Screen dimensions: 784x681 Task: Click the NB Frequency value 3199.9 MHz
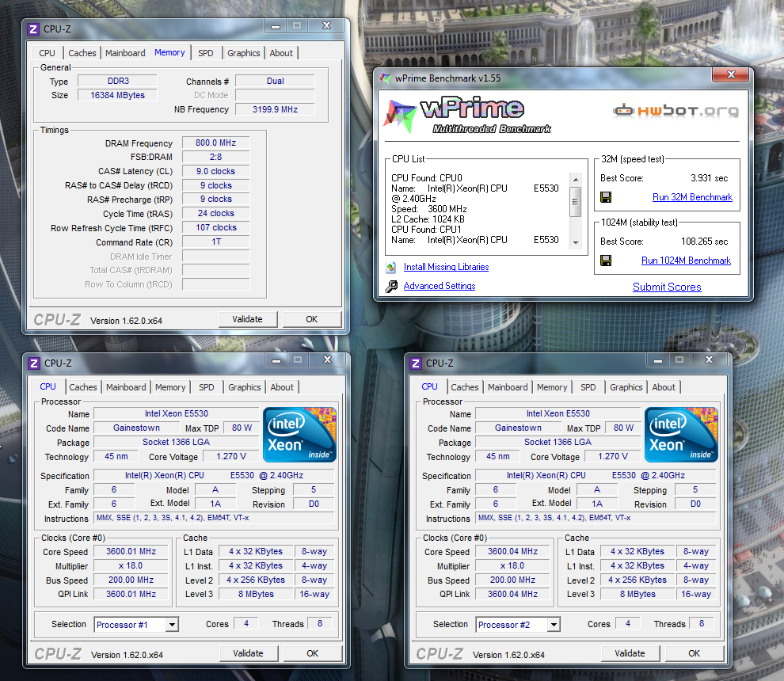click(x=275, y=109)
